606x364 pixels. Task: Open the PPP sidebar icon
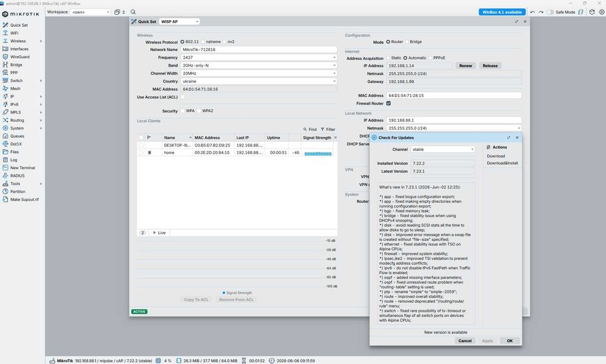click(5, 73)
